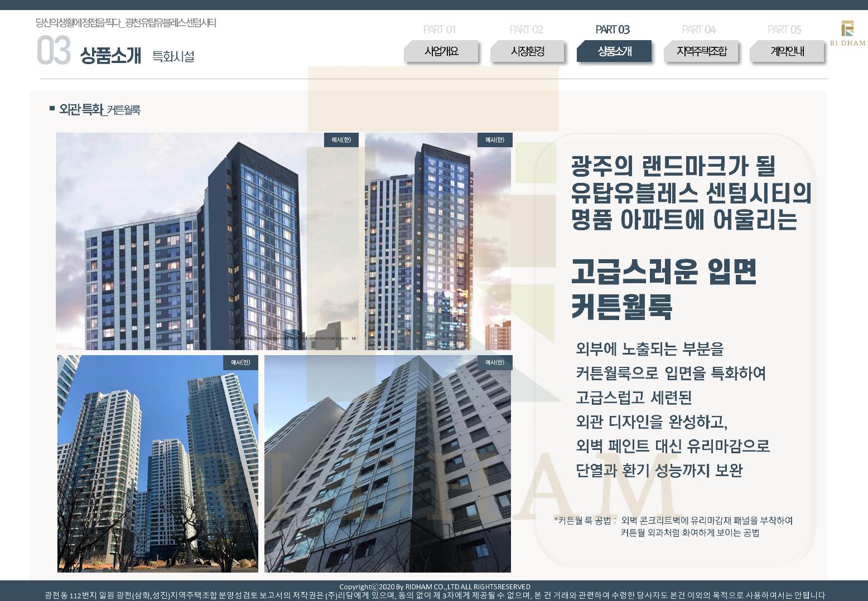868x601 pixels.
Task: Click the large headline 커튼월룩
Action: tap(621, 307)
